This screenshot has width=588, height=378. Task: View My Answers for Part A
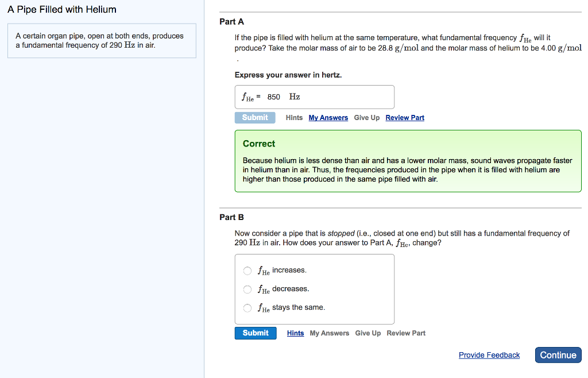pos(328,118)
